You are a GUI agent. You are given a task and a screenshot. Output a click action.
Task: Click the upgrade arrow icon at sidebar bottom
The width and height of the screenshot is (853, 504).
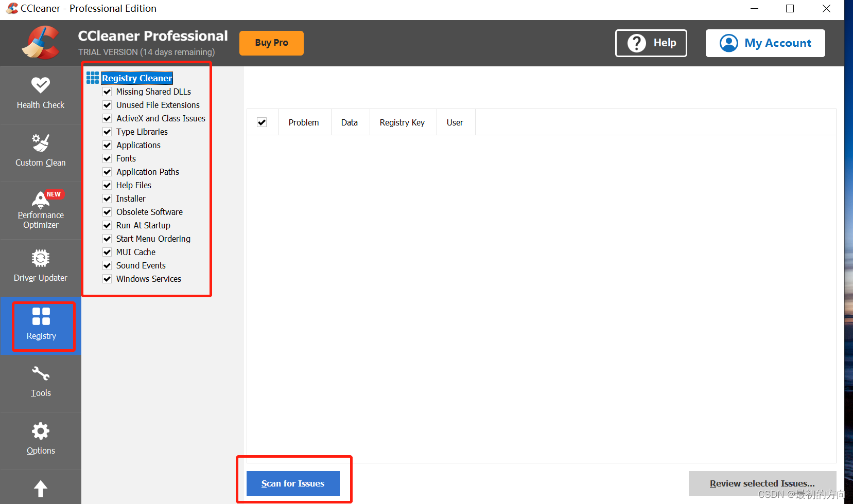point(41,489)
